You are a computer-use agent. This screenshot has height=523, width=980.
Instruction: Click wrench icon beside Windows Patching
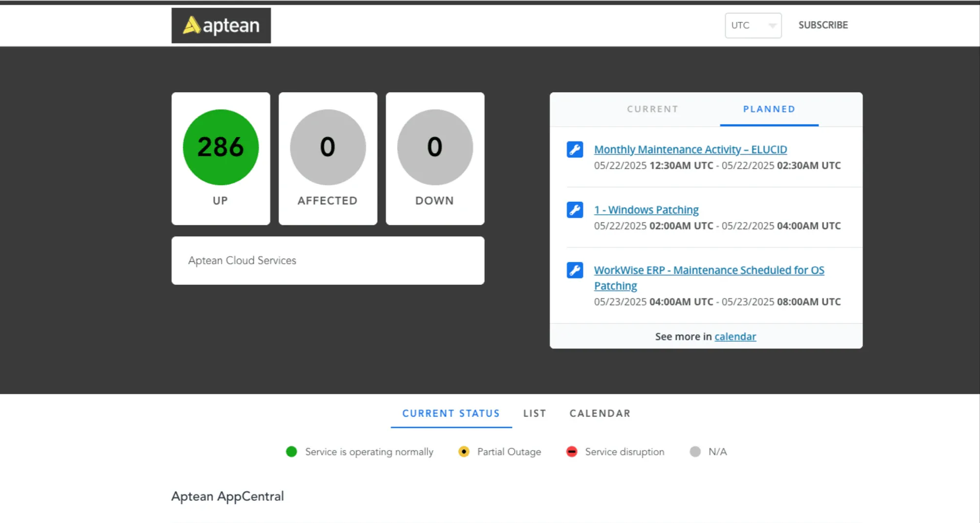pyautogui.click(x=575, y=210)
